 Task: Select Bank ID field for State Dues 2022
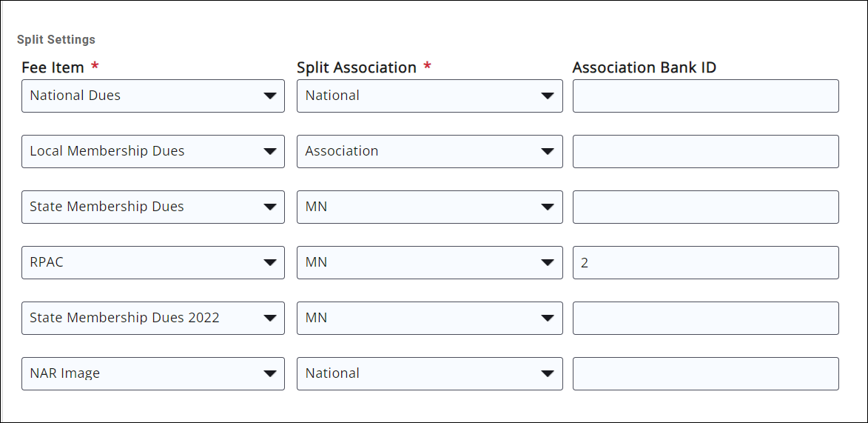click(x=705, y=318)
